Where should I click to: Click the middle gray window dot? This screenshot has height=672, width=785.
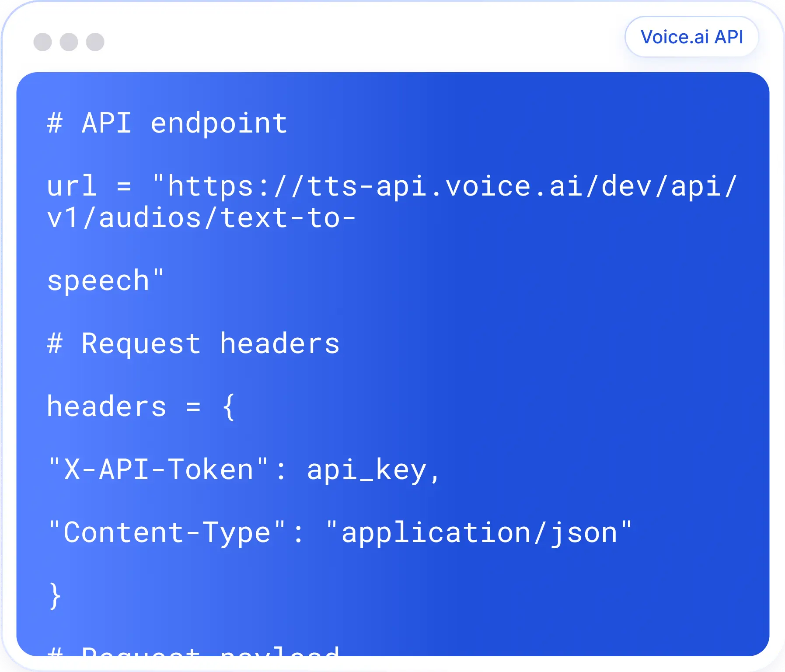[69, 42]
